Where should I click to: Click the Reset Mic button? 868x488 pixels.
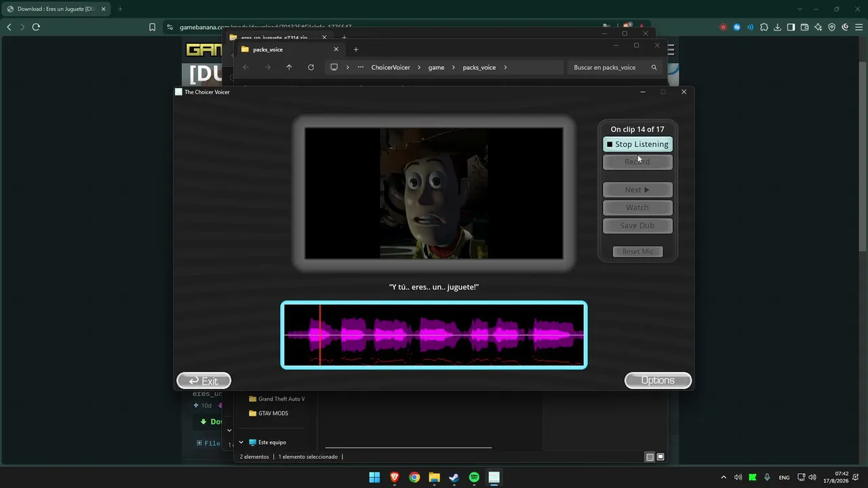point(637,251)
